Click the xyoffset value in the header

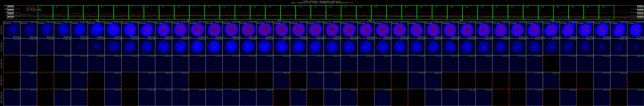(307, 3)
